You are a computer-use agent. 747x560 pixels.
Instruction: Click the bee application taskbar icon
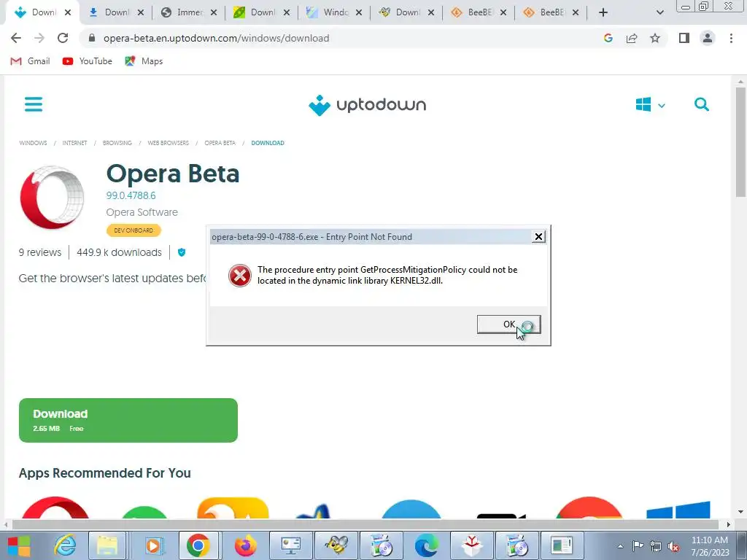(x=336, y=545)
